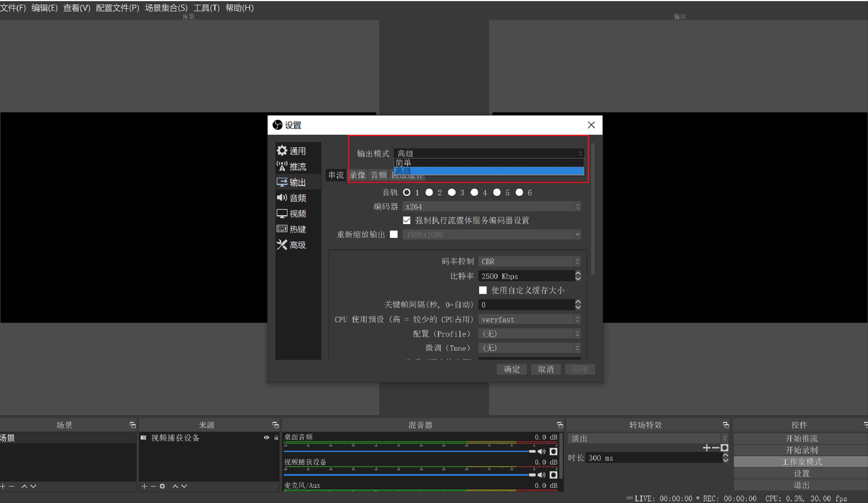Hide 视频捕获设备 source with eye icon
Image resolution: width=868 pixels, height=503 pixels.
tap(266, 438)
